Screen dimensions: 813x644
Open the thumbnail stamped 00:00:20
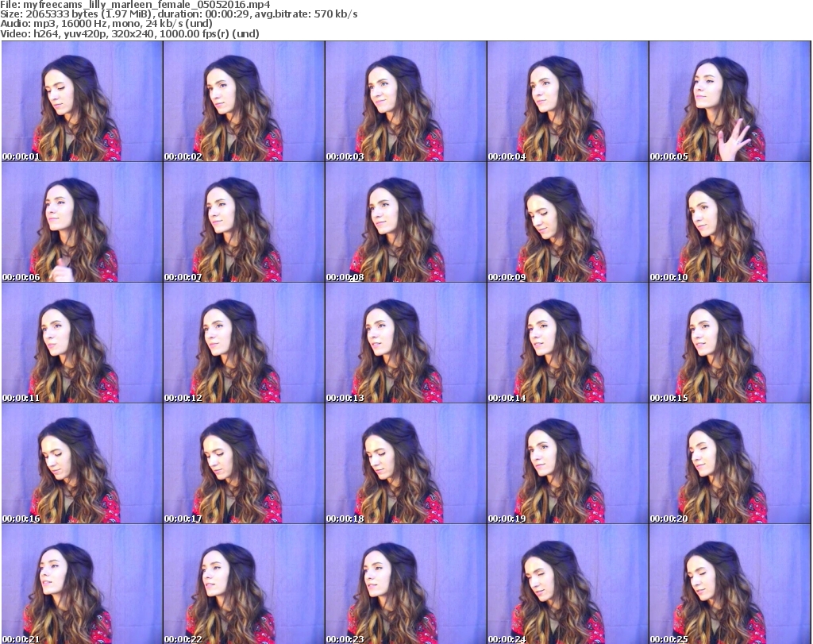click(730, 464)
